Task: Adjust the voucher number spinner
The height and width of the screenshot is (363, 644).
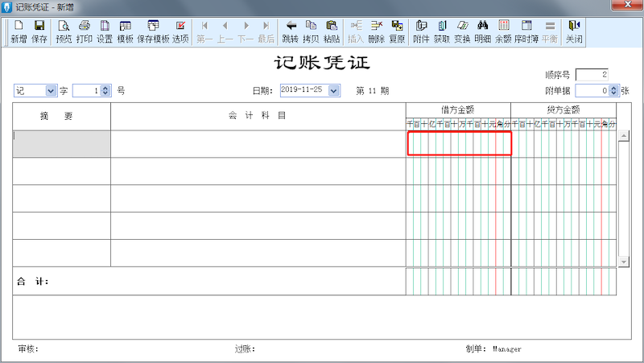Action: click(105, 91)
